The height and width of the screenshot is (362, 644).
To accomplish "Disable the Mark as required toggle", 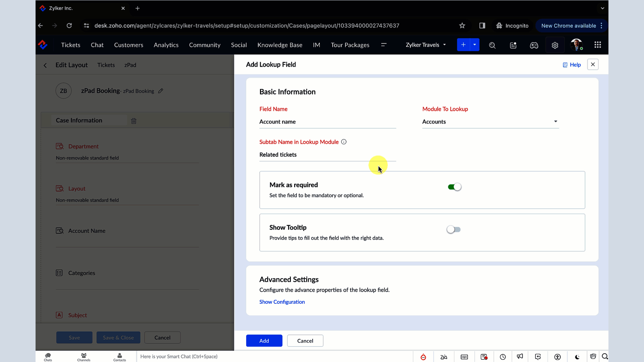I will [x=454, y=187].
